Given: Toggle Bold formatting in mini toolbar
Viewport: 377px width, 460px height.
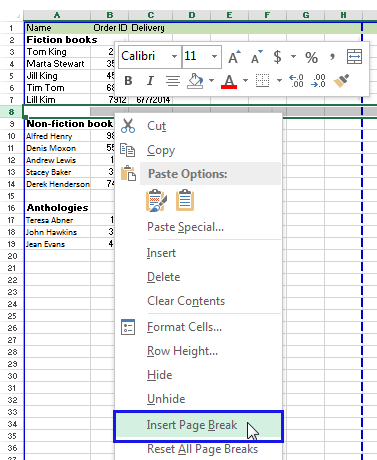Looking at the screenshot, I should [128, 81].
